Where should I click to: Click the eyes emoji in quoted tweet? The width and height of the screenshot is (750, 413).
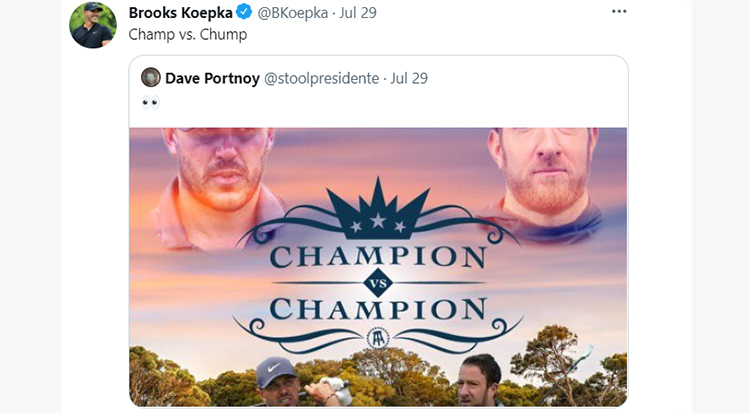[x=151, y=102]
